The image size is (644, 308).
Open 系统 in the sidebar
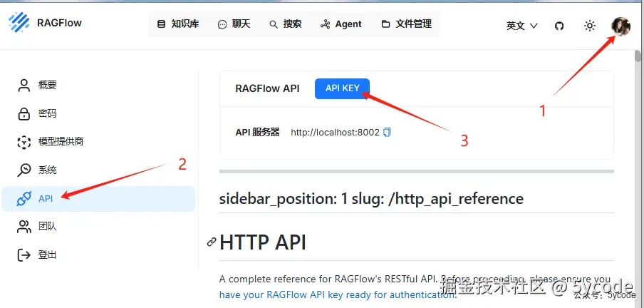(x=98, y=170)
